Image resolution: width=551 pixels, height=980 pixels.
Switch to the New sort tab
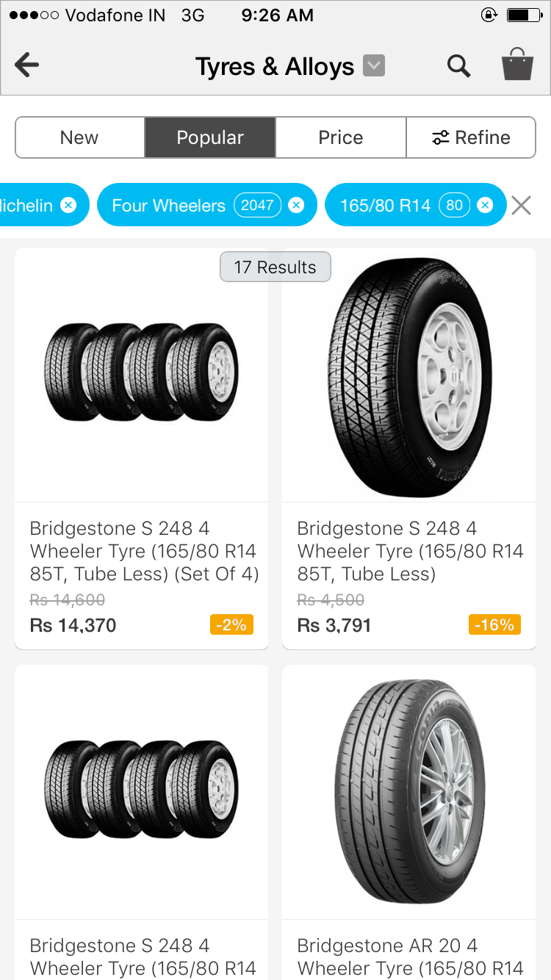point(79,137)
